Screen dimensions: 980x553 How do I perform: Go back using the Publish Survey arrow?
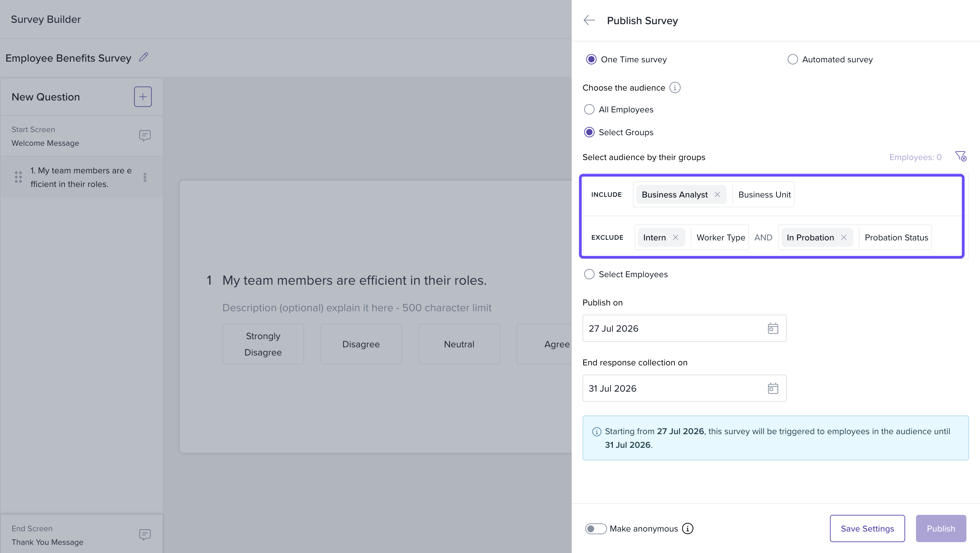(589, 20)
